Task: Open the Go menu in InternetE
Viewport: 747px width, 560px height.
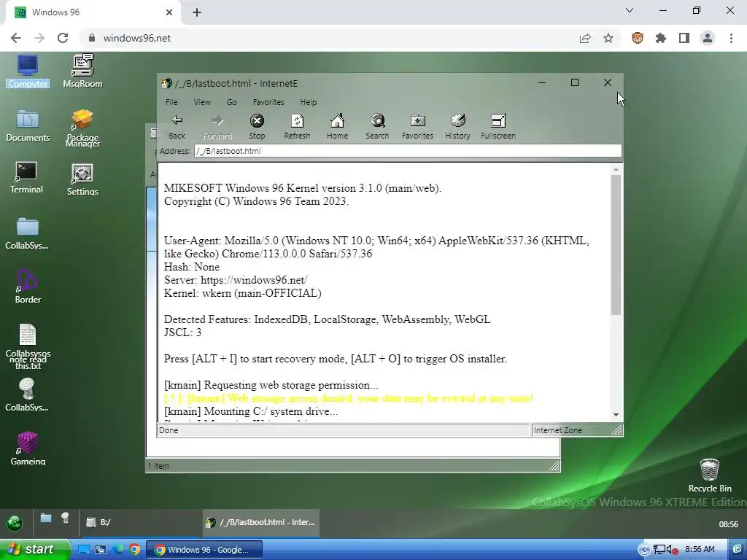Action: 231,102
